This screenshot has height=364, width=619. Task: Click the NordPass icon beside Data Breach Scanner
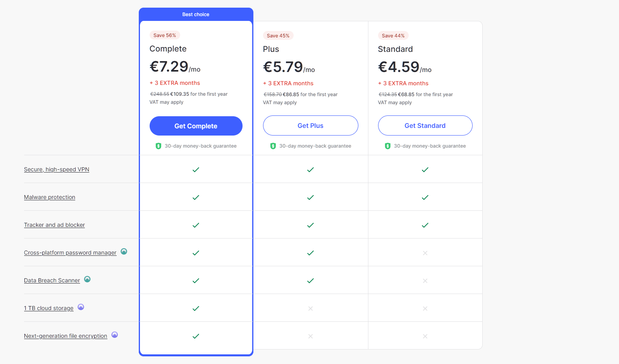(87, 279)
